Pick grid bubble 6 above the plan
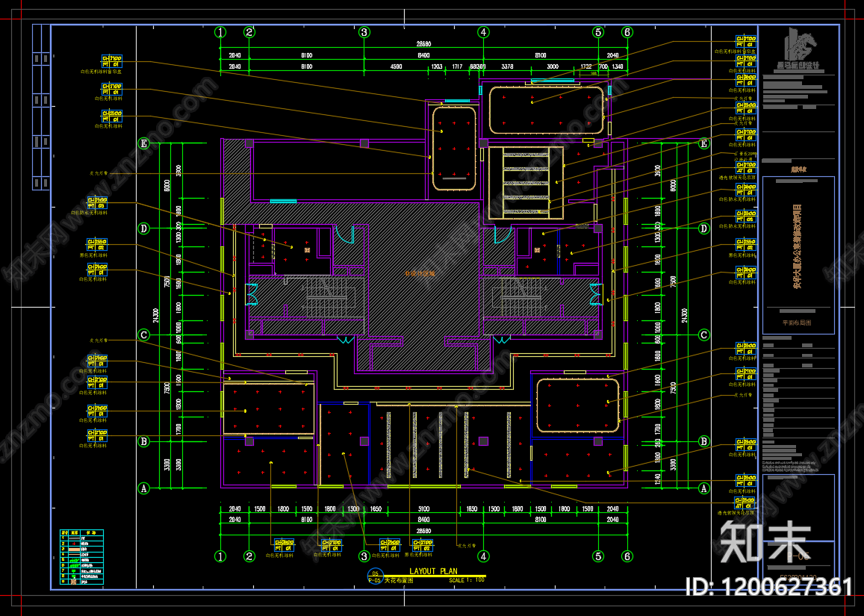This screenshot has width=864, height=616. coord(627,32)
